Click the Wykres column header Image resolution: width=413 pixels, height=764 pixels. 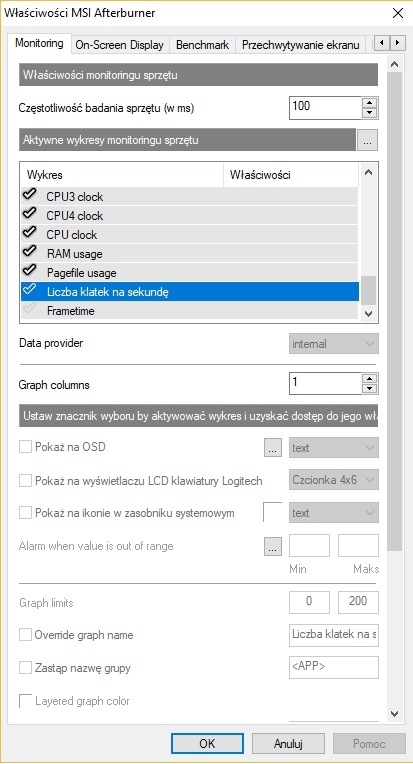122,174
